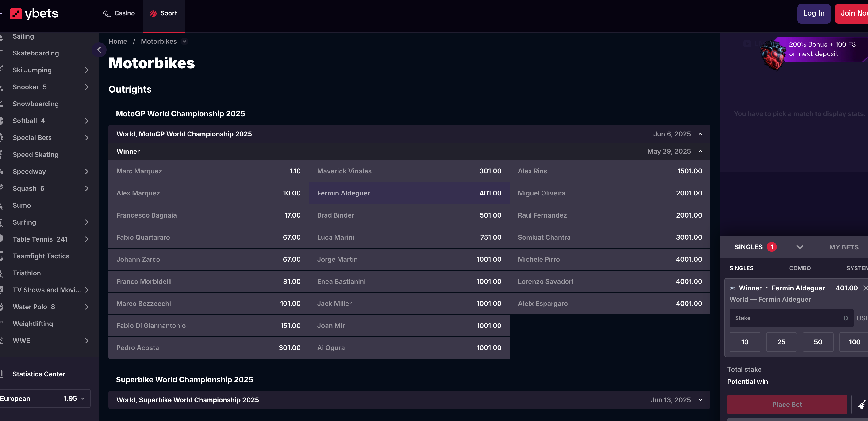Go to Home breadcrumb link
The image size is (868, 421).
tap(118, 42)
